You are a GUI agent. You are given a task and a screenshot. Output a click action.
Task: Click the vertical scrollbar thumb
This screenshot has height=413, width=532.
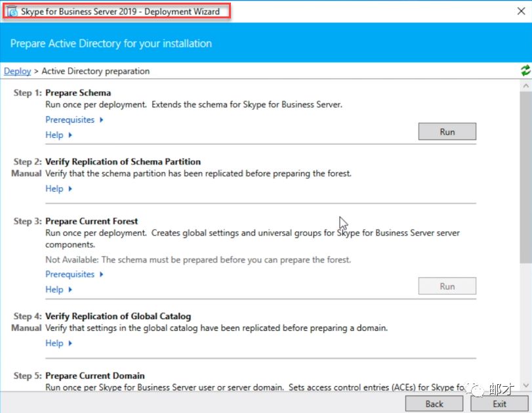pos(525,177)
